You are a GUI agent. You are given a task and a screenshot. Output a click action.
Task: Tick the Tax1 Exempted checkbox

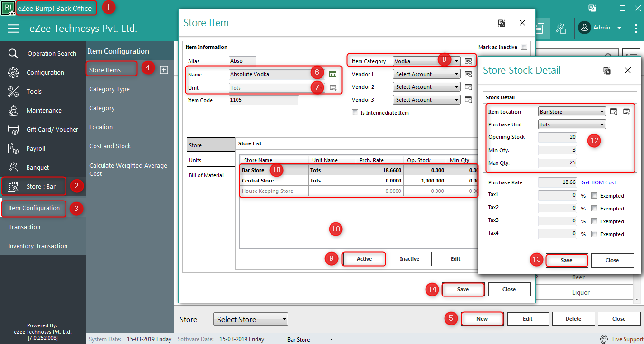tap(594, 196)
